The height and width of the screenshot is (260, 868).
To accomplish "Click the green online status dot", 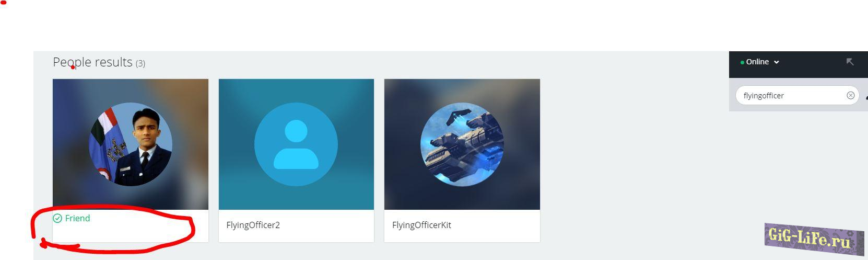I will tap(742, 62).
